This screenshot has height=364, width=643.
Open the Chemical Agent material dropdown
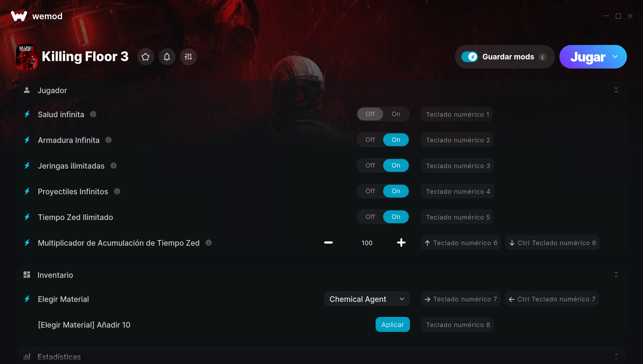click(x=367, y=299)
